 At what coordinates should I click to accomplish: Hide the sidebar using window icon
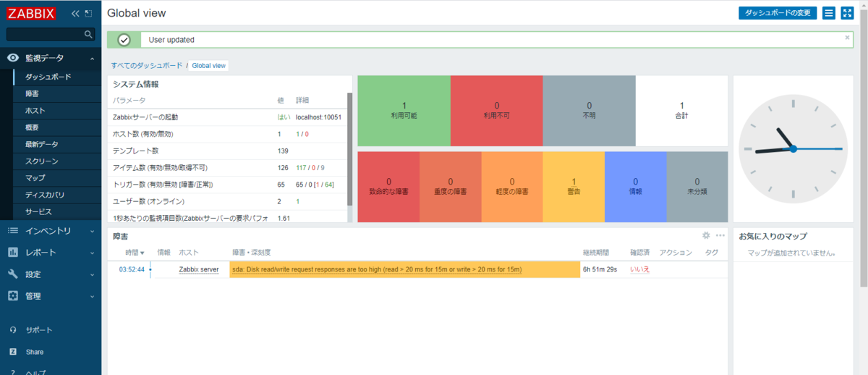[89, 13]
